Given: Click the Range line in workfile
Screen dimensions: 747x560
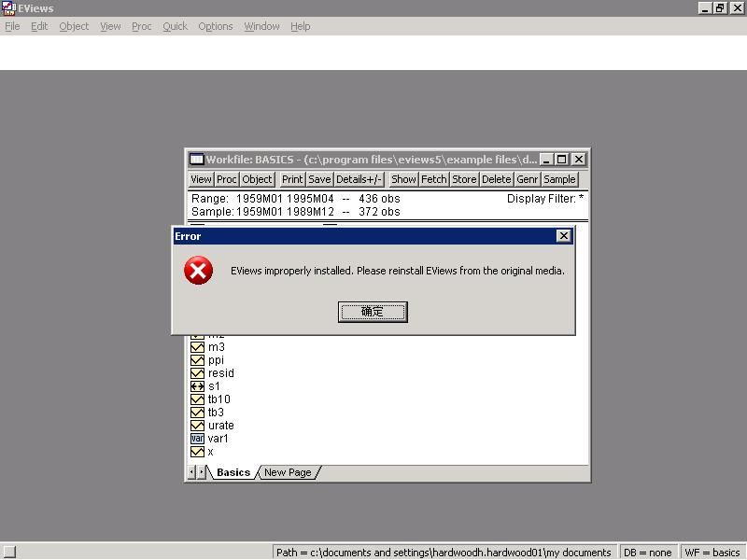Looking at the screenshot, I should [296, 199].
